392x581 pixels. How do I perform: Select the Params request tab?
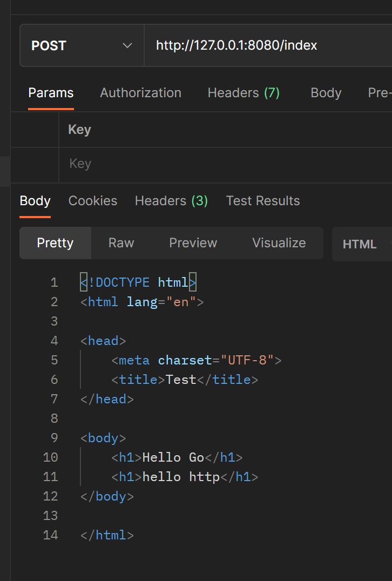51,93
